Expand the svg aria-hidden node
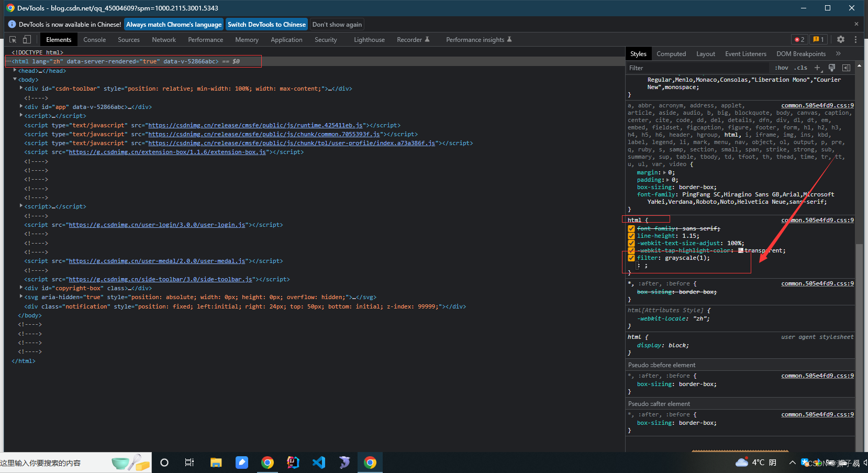868x473 pixels. pyautogui.click(x=21, y=296)
